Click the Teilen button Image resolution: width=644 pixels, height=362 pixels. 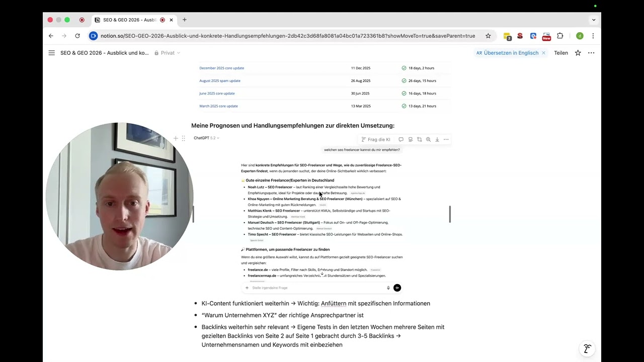(561, 53)
